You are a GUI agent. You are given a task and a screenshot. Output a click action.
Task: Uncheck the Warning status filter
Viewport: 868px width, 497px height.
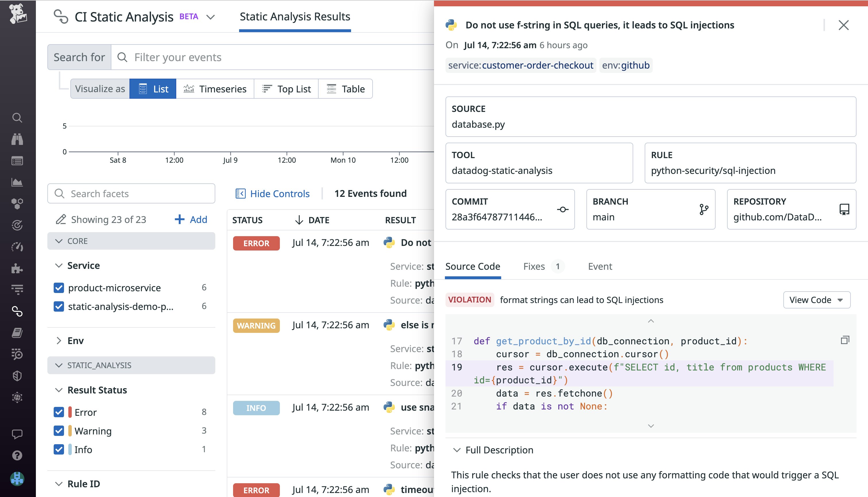59,431
